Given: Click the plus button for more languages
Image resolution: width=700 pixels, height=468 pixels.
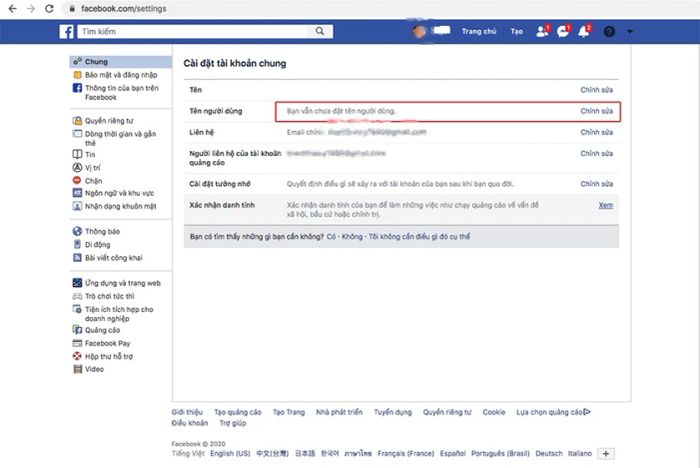Looking at the screenshot, I should pos(607,453).
